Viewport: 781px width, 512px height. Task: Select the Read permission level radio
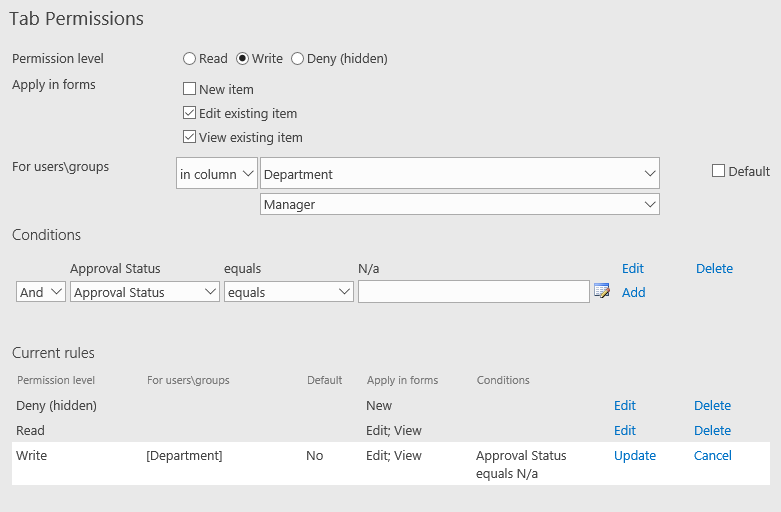coord(189,59)
